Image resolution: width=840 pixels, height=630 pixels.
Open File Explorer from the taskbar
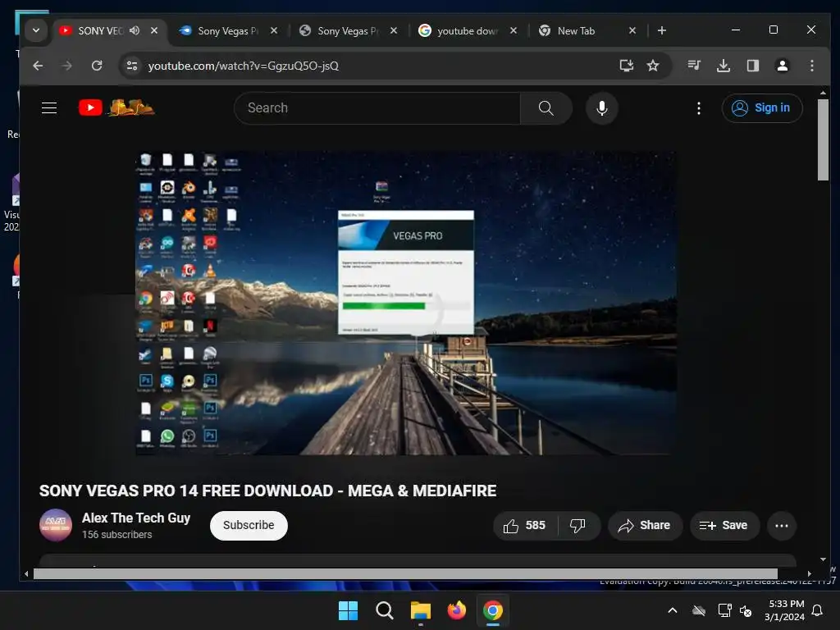[421, 610]
